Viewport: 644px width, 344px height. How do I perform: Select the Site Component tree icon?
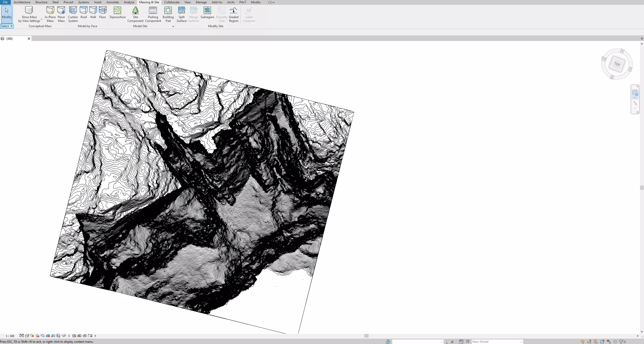coord(135,11)
